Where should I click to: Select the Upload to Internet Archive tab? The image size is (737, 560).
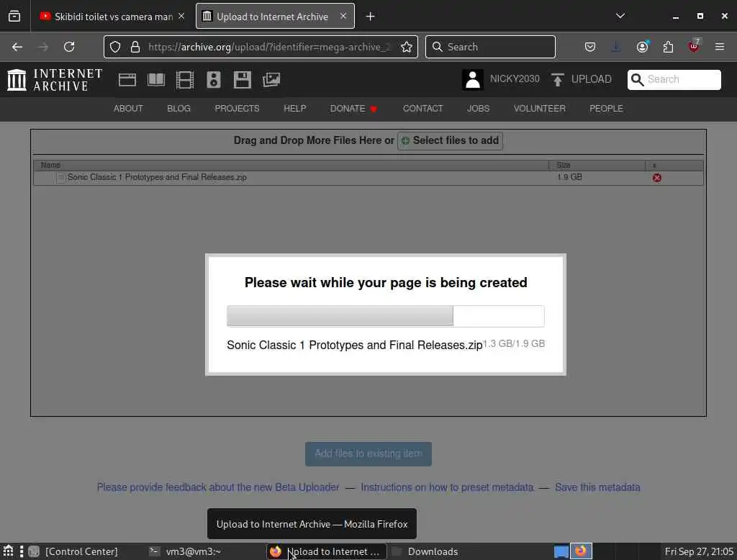click(x=275, y=17)
